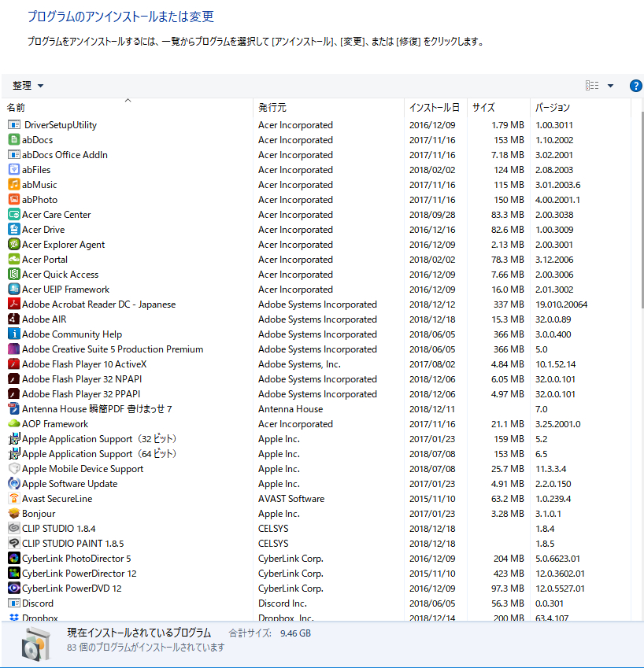The image size is (644, 668).
Task: Click CLIP STUDIO PAINT 1.8.5 icon
Action: point(14,543)
